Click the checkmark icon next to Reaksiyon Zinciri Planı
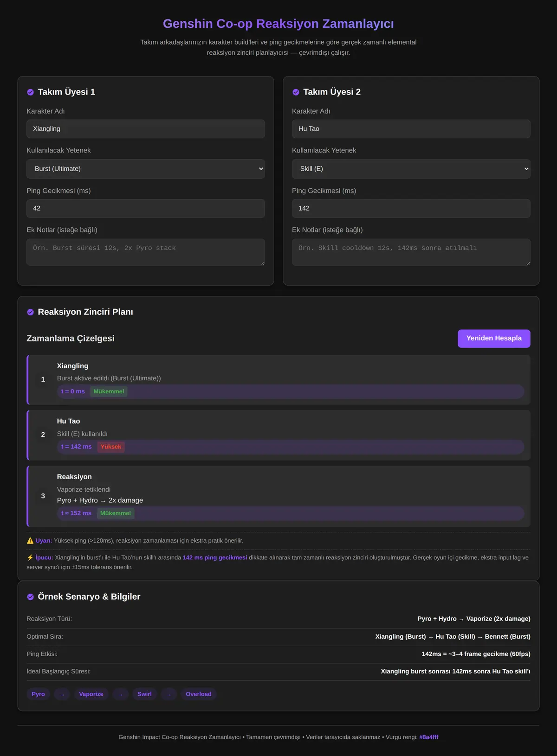Viewport: 557px width, 756px height. [x=30, y=312]
